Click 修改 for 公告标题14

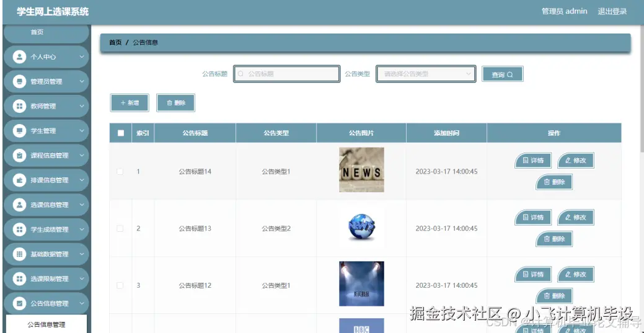tap(575, 161)
